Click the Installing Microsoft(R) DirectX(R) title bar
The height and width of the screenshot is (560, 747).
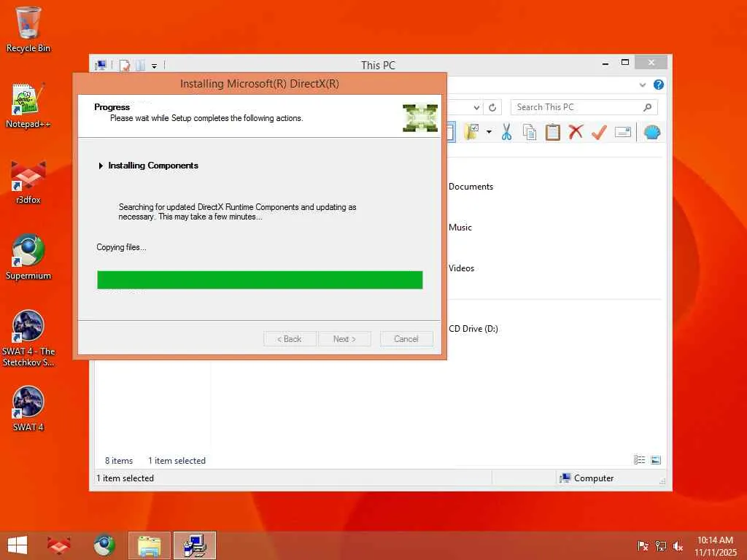pyautogui.click(x=260, y=84)
